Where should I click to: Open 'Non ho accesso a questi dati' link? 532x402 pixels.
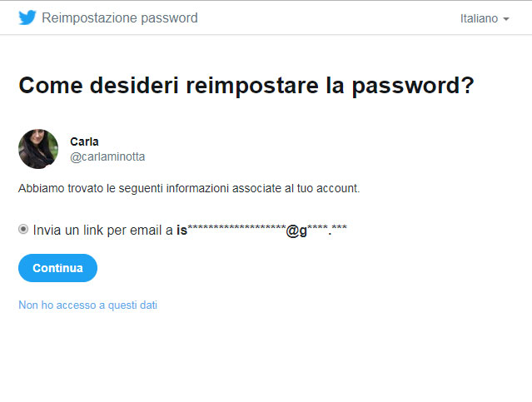click(x=88, y=305)
